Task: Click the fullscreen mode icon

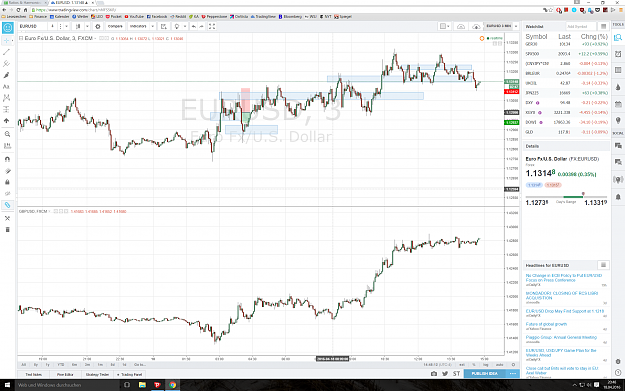Action: click(212, 26)
